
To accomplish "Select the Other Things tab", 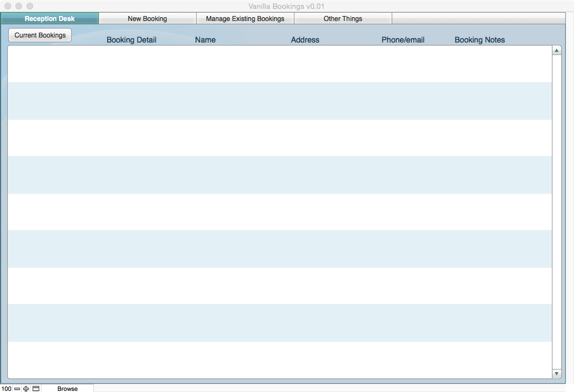I will pos(343,19).
